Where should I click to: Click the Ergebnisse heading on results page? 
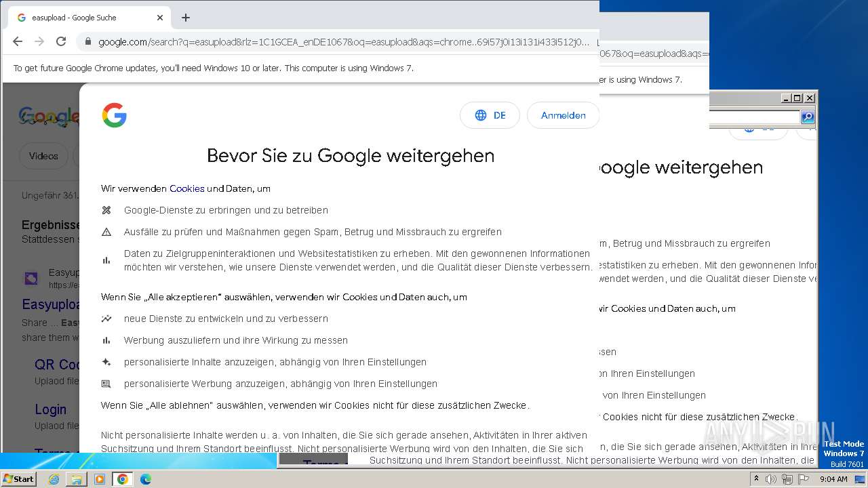tap(51, 225)
